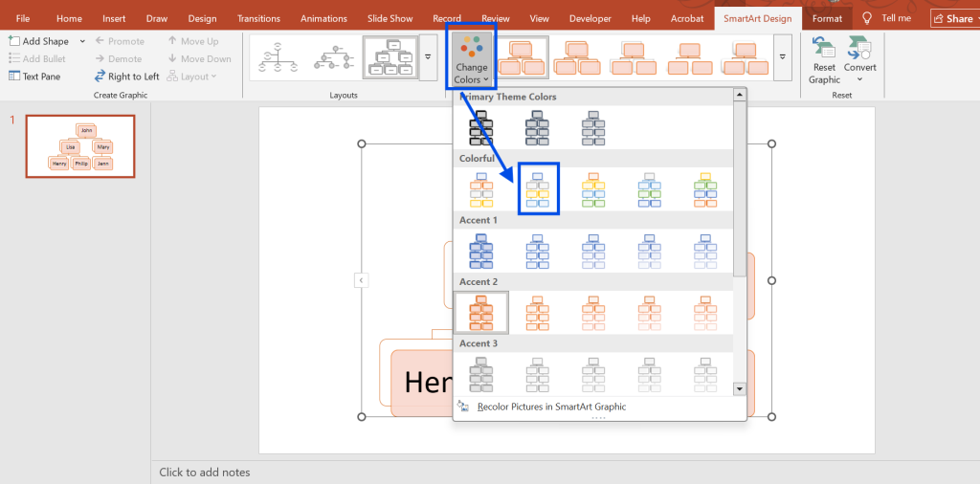
Task: Open the Animations ribbon tab
Action: [323, 18]
